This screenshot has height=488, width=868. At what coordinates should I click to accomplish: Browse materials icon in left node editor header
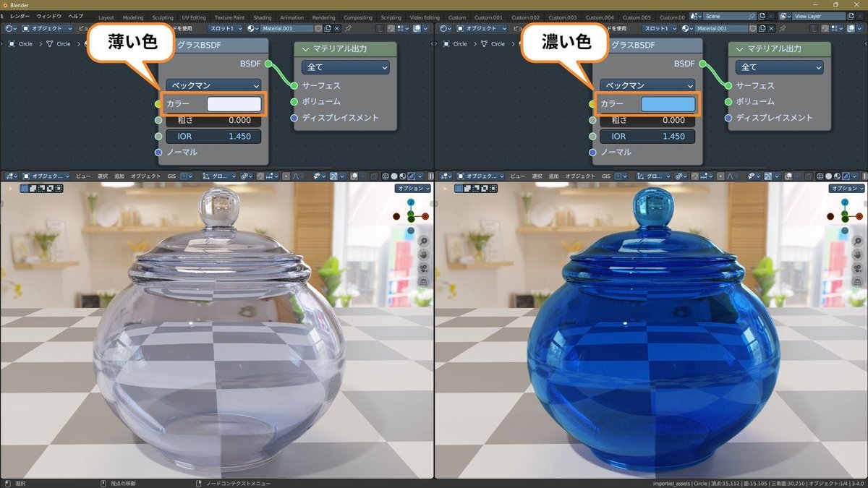pyautogui.click(x=252, y=28)
